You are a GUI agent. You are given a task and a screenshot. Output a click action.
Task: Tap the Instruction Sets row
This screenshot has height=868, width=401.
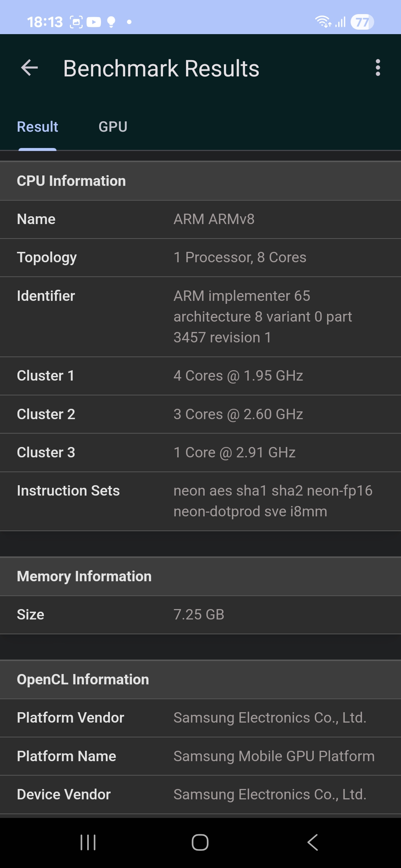pyautogui.click(x=200, y=501)
